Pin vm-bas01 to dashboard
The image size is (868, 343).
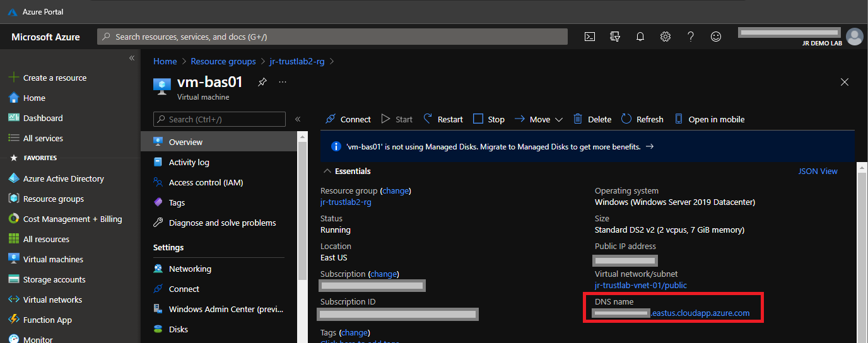coord(262,82)
